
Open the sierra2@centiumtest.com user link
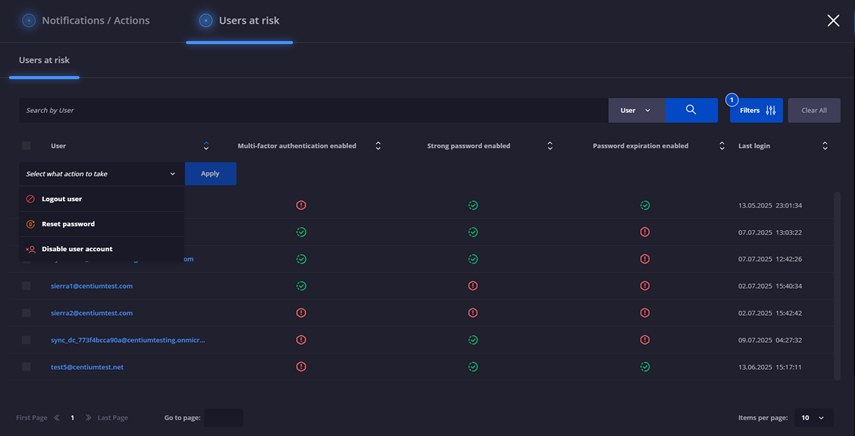click(92, 313)
